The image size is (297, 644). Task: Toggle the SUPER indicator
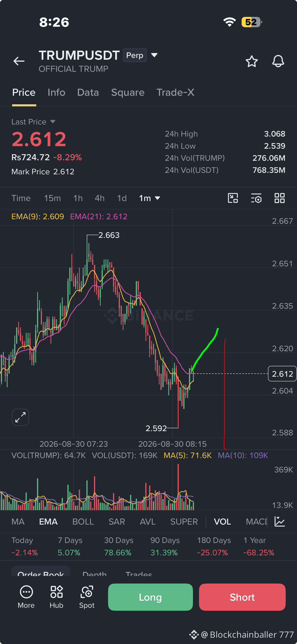click(x=184, y=521)
